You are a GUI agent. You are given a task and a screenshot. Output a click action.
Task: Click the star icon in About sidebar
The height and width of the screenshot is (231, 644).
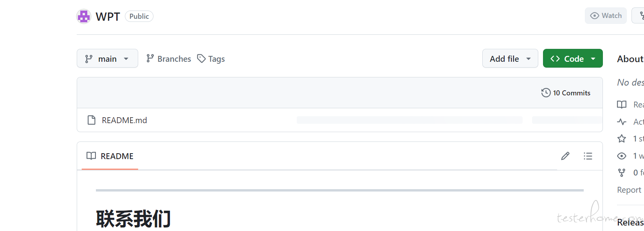pyautogui.click(x=622, y=138)
